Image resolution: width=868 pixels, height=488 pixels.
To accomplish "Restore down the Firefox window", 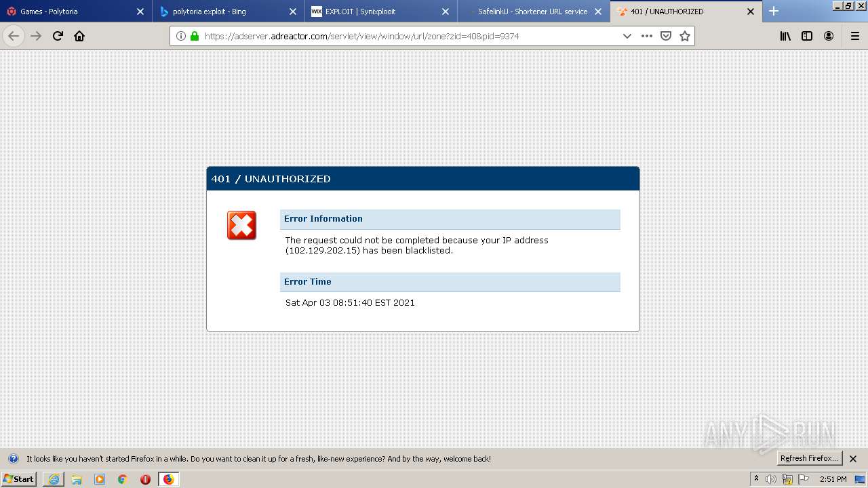I will tap(848, 5).
